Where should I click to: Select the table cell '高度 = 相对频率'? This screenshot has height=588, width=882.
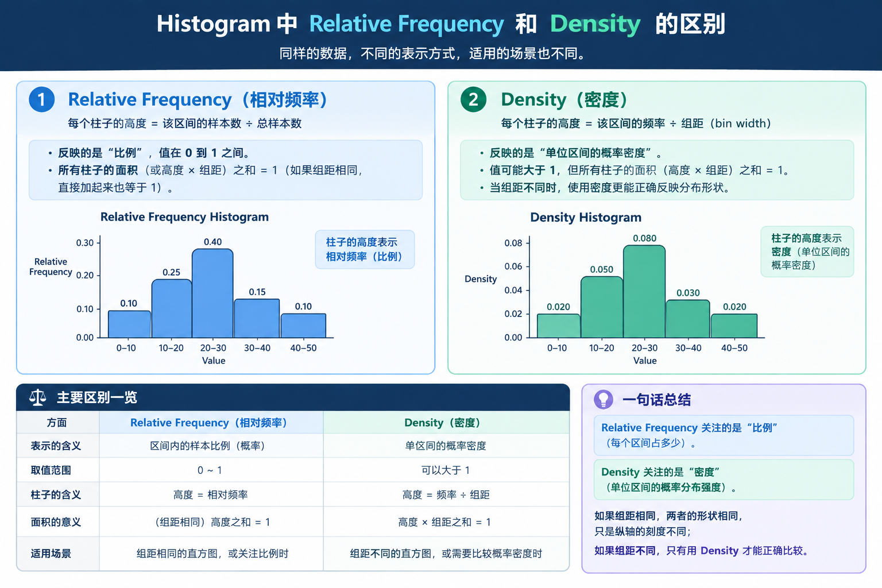tap(211, 495)
